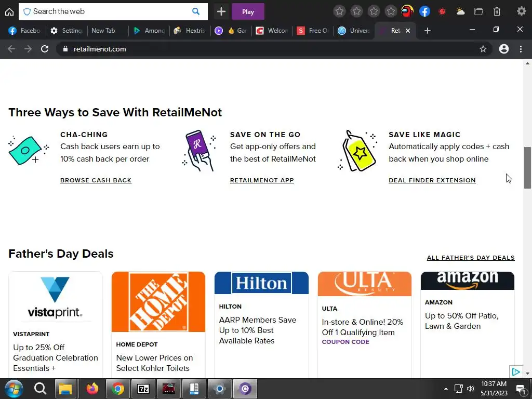Screen dimensions: 532x399
Task: Show hidden system tray icons
Action: (x=446, y=389)
